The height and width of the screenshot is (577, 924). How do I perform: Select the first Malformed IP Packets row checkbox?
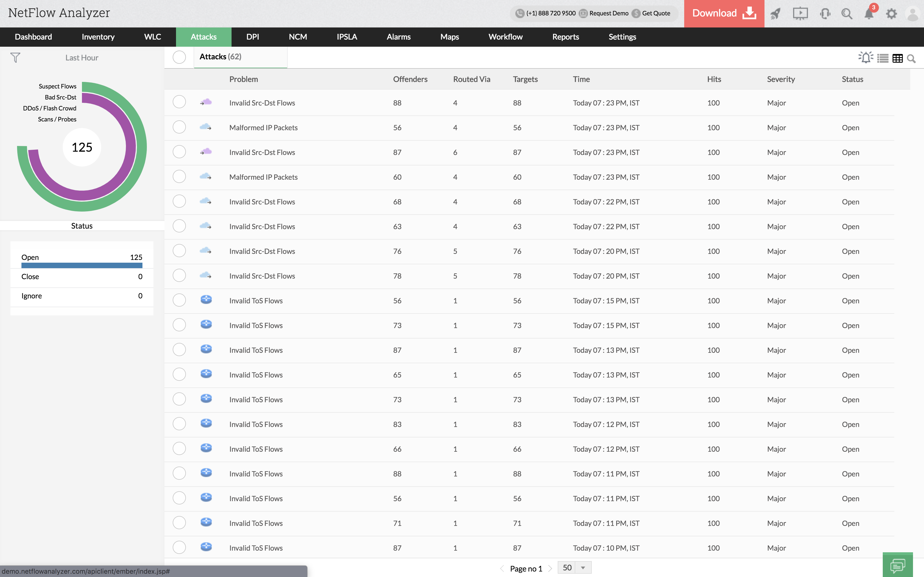(179, 127)
